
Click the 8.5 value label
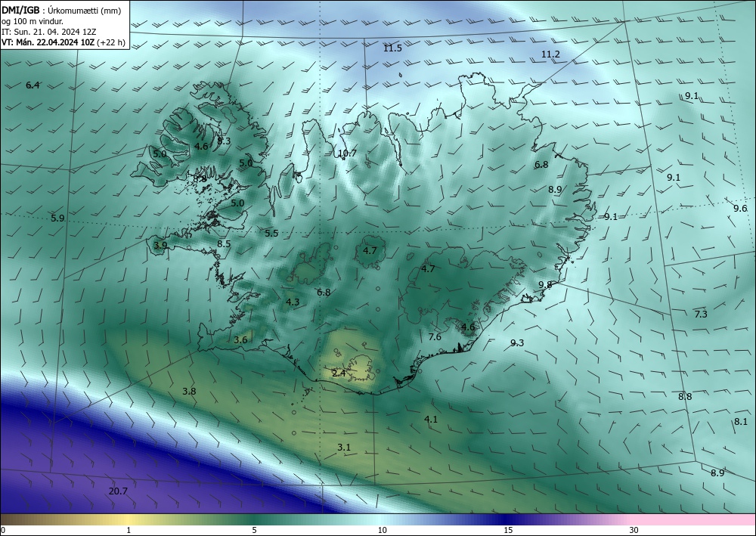[224, 244]
